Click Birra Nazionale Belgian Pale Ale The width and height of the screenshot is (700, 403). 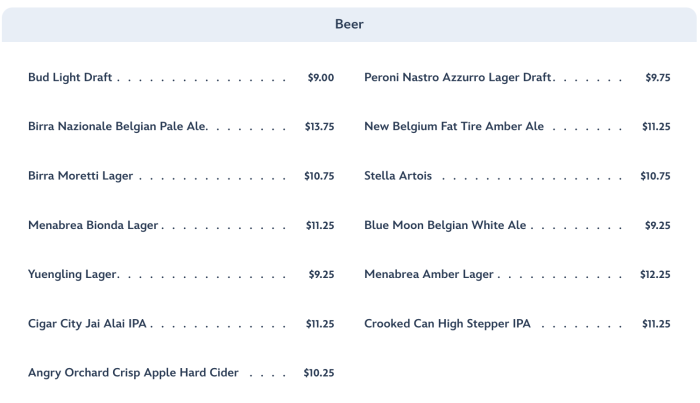pyautogui.click(x=117, y=127)
